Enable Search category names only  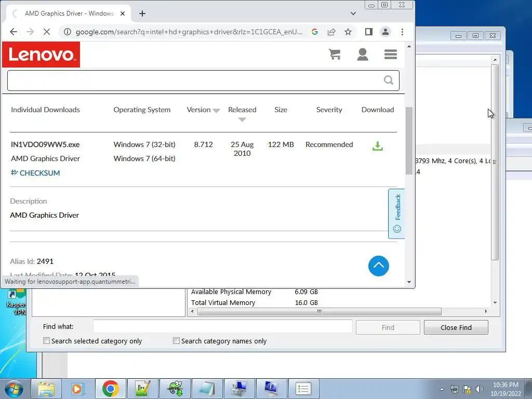coord(176,341)
